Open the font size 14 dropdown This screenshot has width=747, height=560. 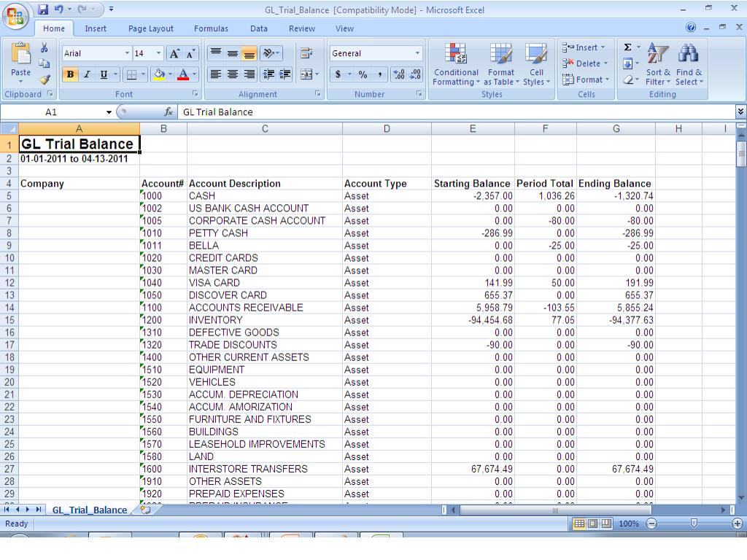(158, 53)
